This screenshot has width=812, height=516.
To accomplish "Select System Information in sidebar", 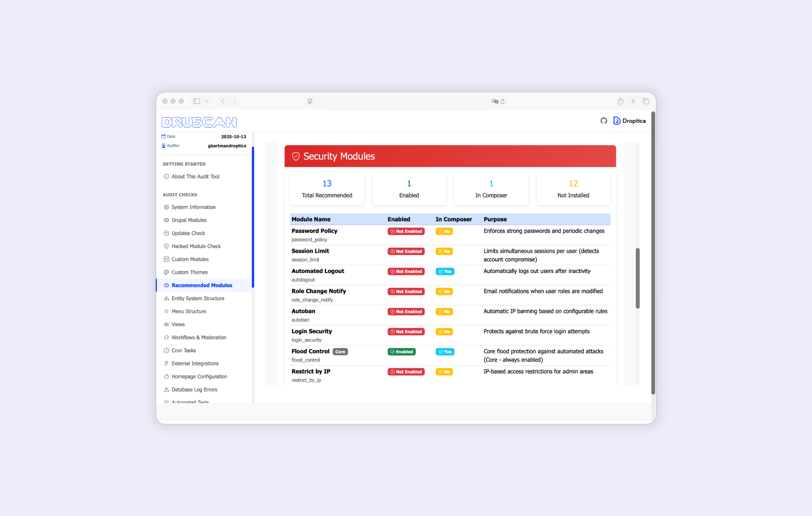I will (x=193, y=207).
